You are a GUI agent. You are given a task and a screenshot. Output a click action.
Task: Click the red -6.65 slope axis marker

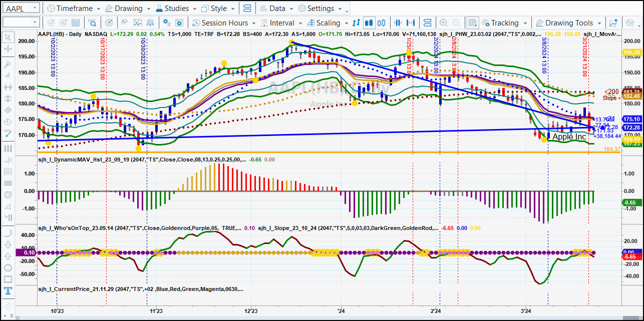click(x=631, y=256)
